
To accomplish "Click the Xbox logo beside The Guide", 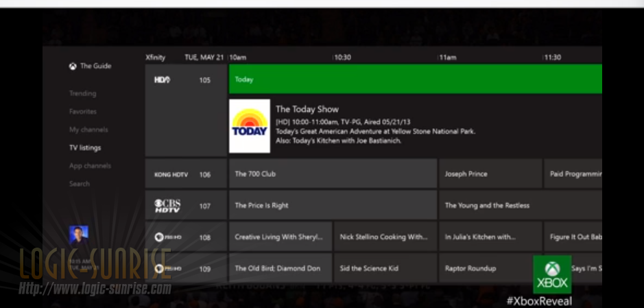I will click(x=72, y=67).
